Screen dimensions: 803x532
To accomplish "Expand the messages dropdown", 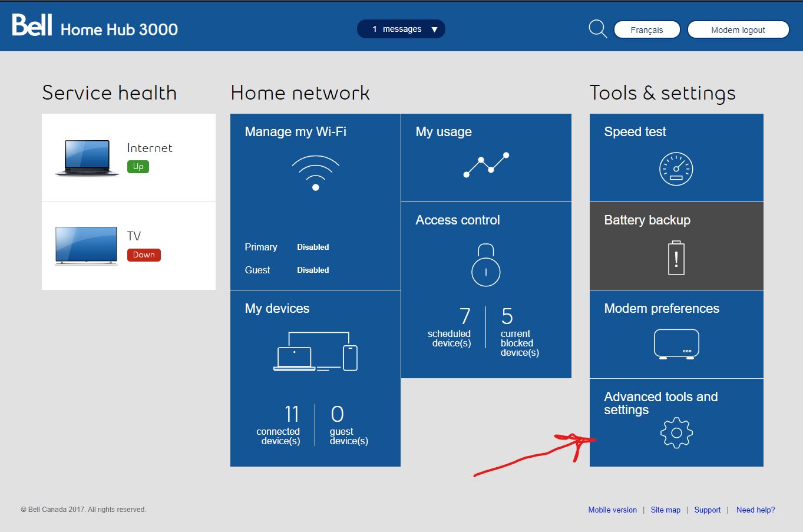I will click(x=401, y=29).
